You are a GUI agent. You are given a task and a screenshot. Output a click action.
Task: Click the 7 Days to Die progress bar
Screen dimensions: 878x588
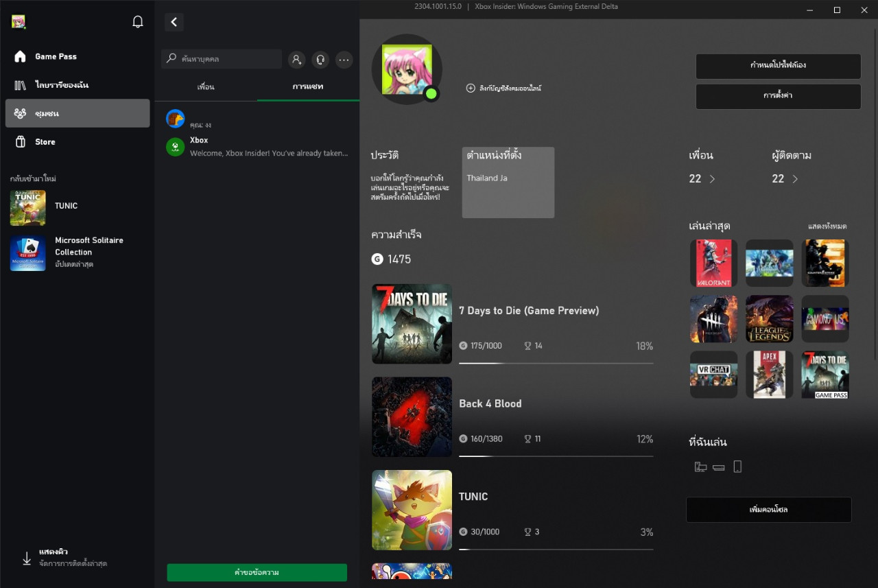tap(556, 363)
